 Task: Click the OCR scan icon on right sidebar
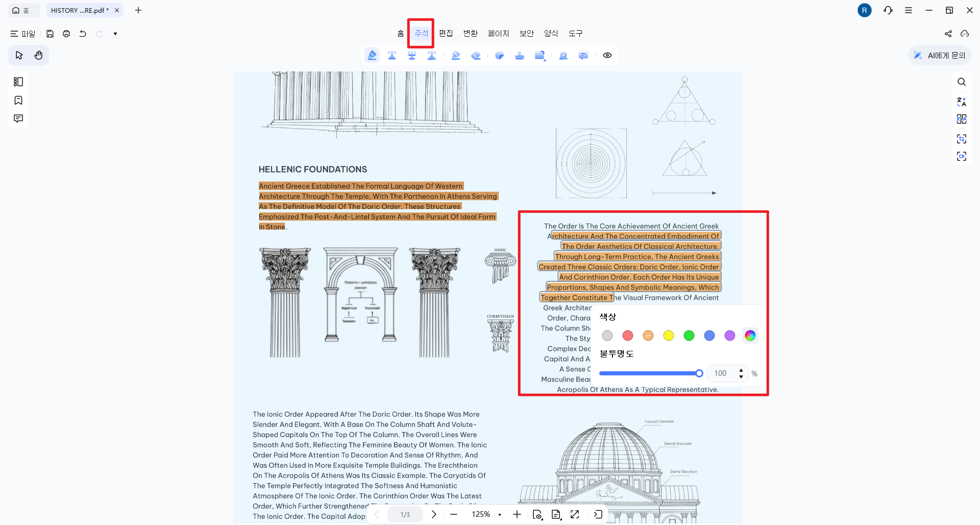click(x=962, y=156)
